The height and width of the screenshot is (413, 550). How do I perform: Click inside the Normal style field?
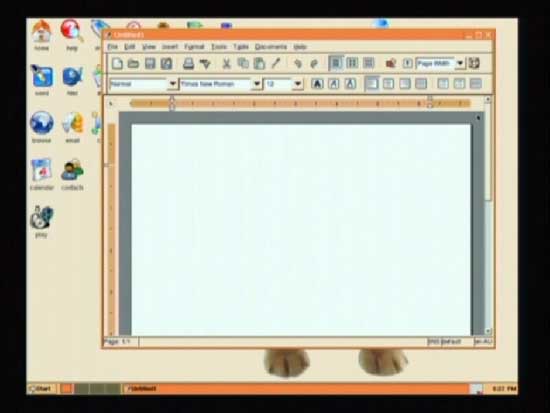coord(138,84)
